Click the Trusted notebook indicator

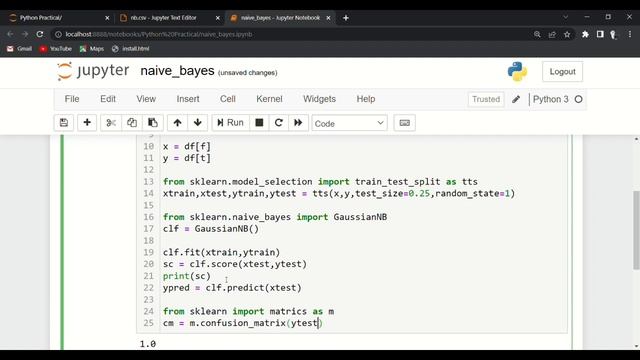pos(486,99)
